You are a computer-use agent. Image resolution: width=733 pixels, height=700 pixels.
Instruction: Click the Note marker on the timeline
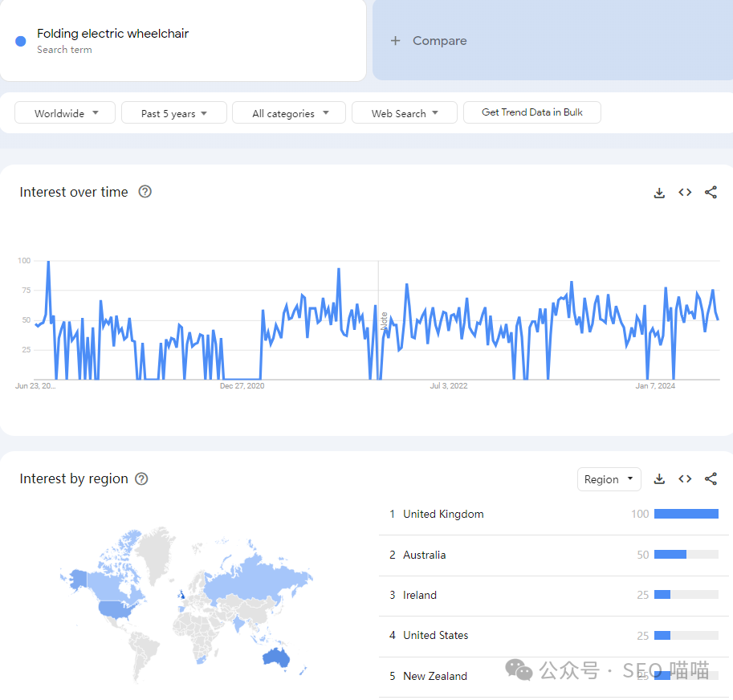point(384,321)
